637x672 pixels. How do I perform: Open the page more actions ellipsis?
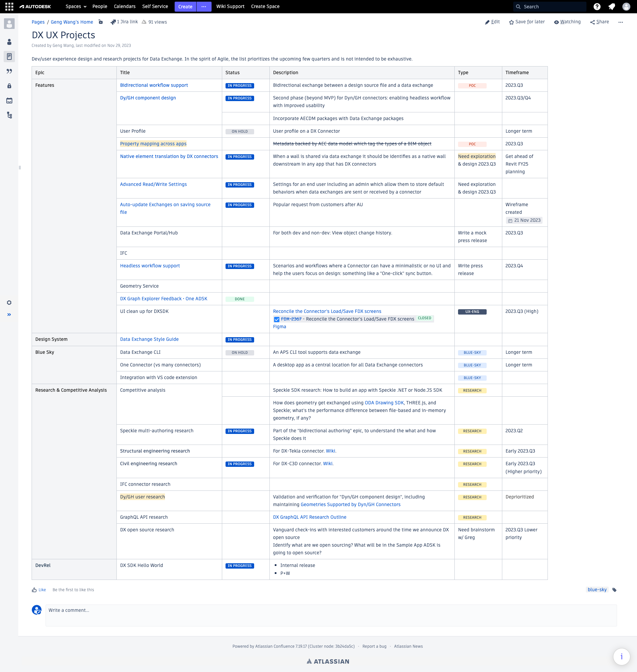tap(621, 22)
